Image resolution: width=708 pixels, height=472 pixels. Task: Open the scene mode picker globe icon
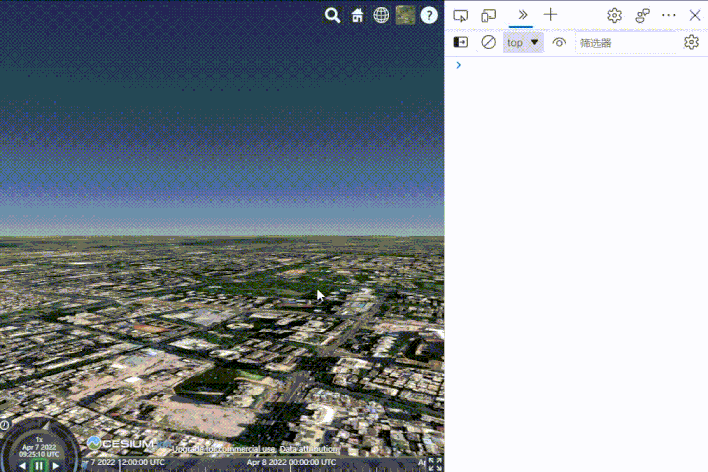(381, 15)
